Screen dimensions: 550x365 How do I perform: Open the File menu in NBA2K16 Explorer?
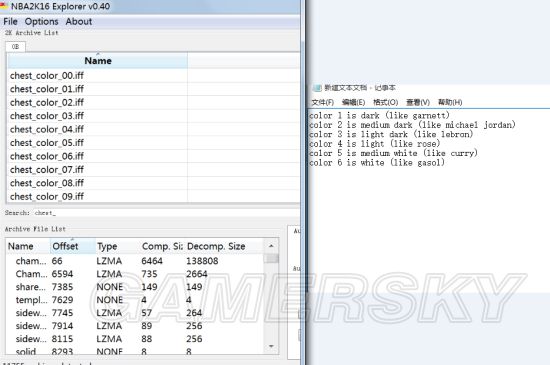(11, 21)
